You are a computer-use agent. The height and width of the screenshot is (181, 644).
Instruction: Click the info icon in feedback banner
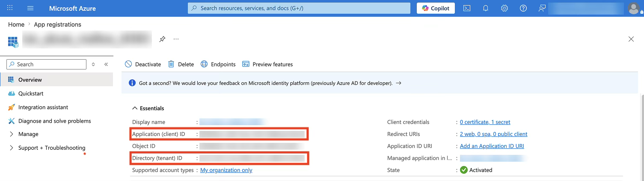(x=132, y=83)
